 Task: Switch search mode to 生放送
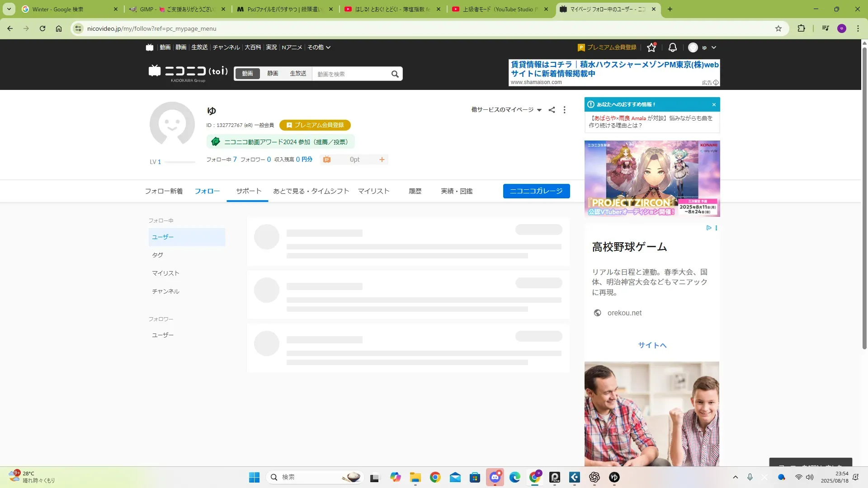pos(298,74)
